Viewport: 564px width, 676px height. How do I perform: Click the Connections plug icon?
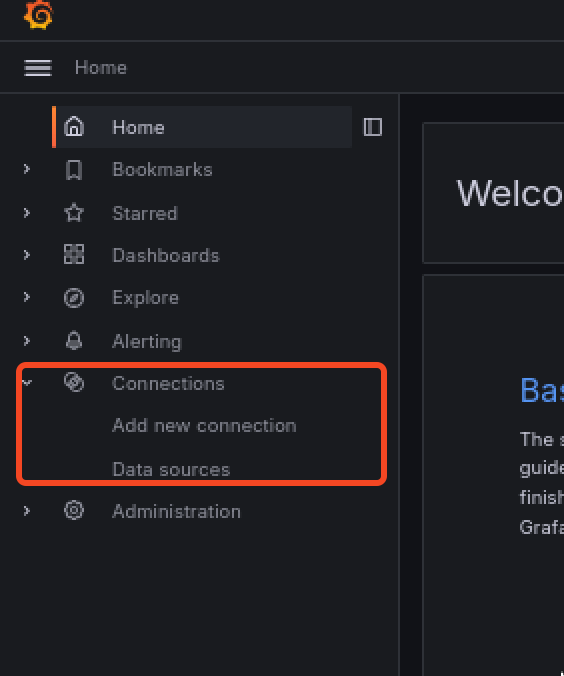click(74, 382)
